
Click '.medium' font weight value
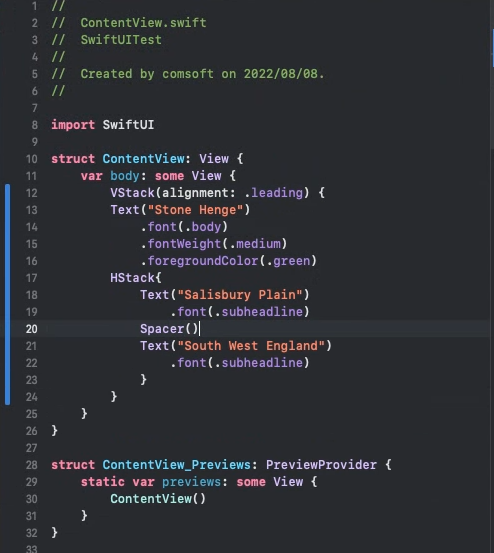(255, 244)
